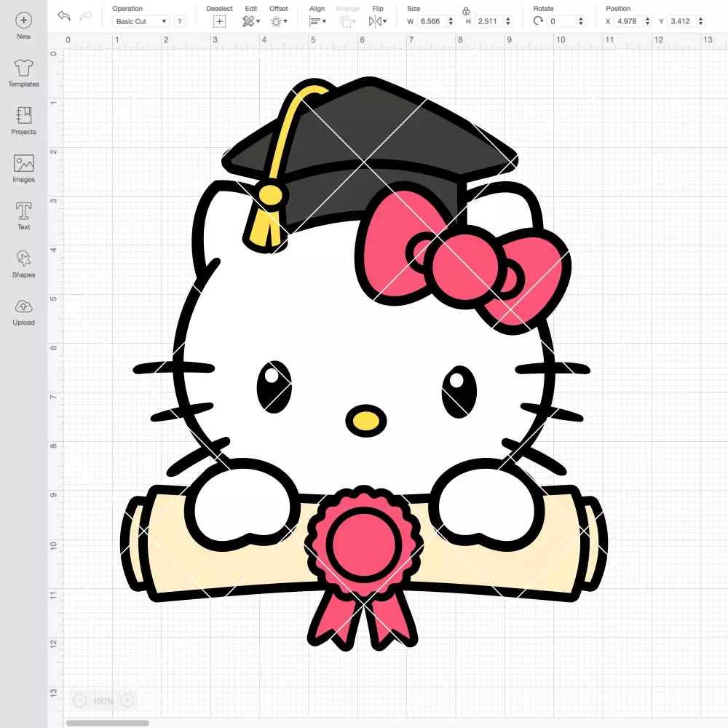The width and height of the screenshot is (728, 728).
Task: Click the Width value field
Action: [x=432, y=21]
